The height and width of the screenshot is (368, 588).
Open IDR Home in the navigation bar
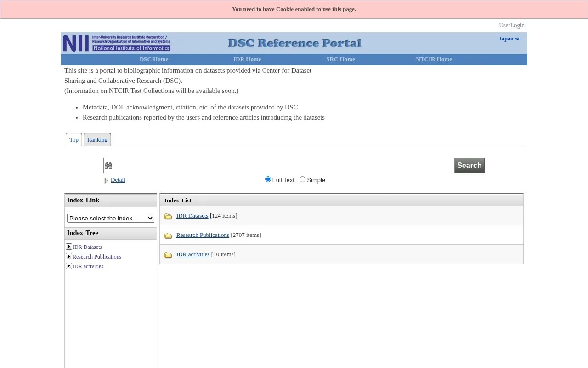(247, 59)
